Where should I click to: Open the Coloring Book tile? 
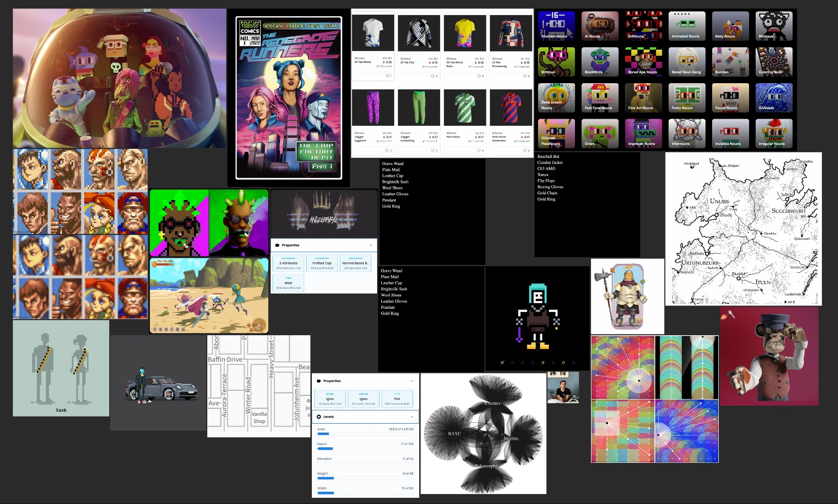click(774, 62)
